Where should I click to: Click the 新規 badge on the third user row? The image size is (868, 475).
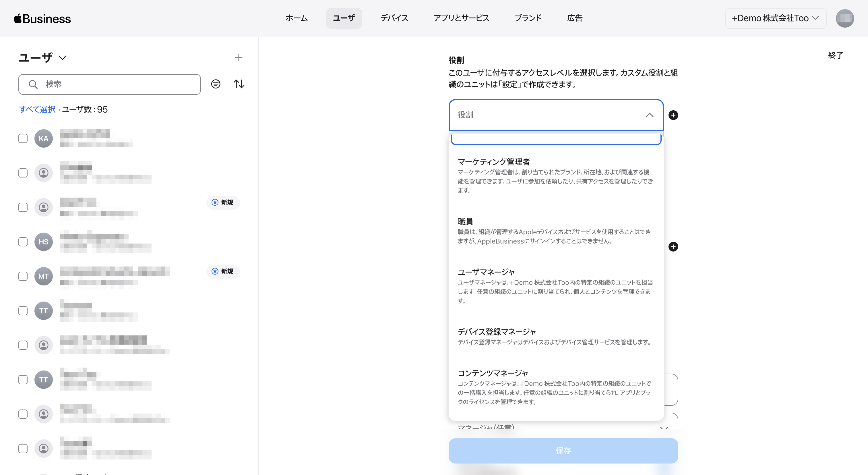(223, 202)
